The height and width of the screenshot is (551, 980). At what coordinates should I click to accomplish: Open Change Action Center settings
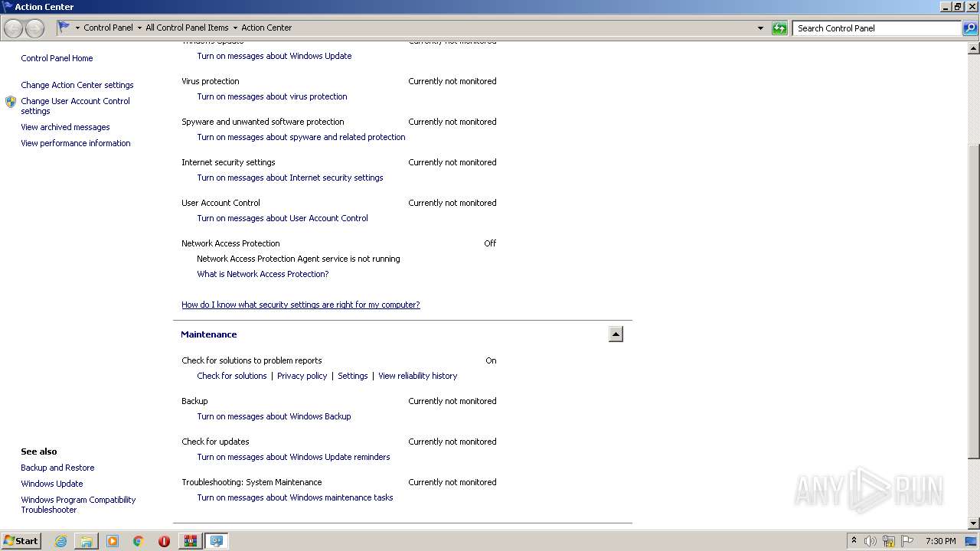pos(77,85)
